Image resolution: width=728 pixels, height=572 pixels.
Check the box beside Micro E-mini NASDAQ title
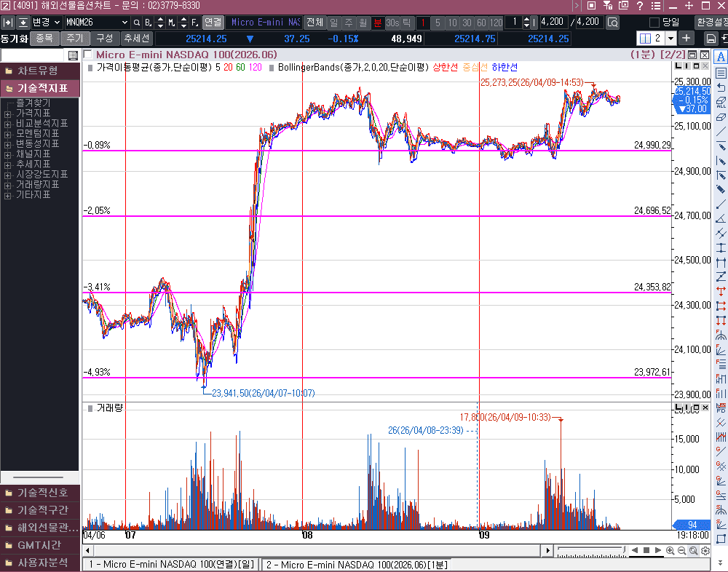88,55
